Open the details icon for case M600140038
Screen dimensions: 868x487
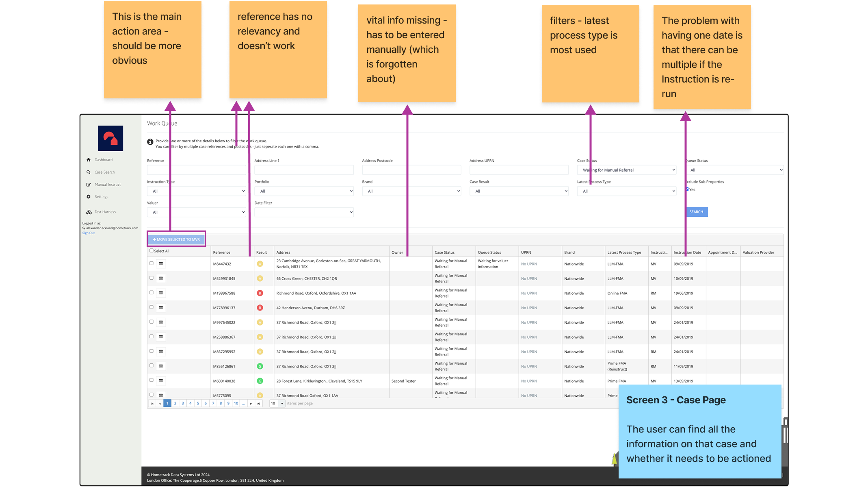(161, 381)
